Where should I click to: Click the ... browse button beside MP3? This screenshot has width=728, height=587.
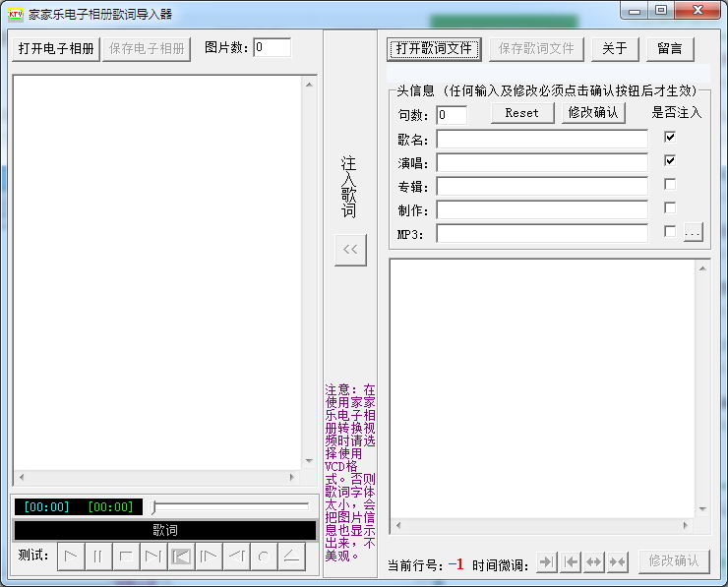point(694,232)
